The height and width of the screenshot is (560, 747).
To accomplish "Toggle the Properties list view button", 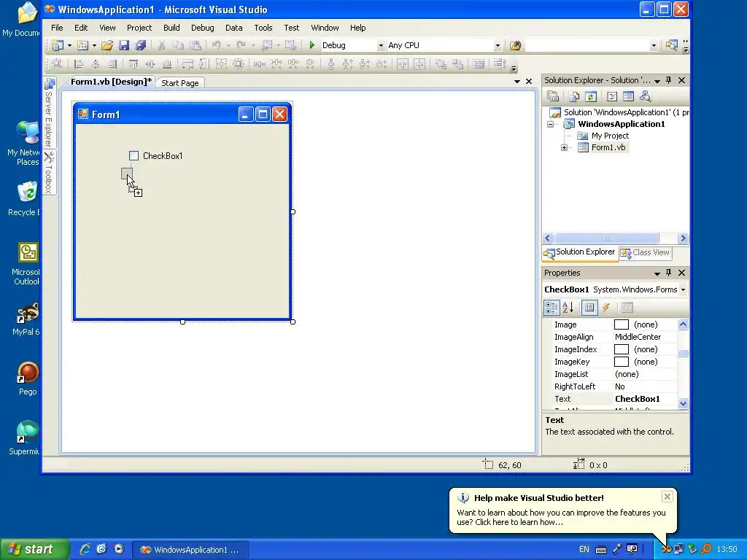I will click(589, 308).
